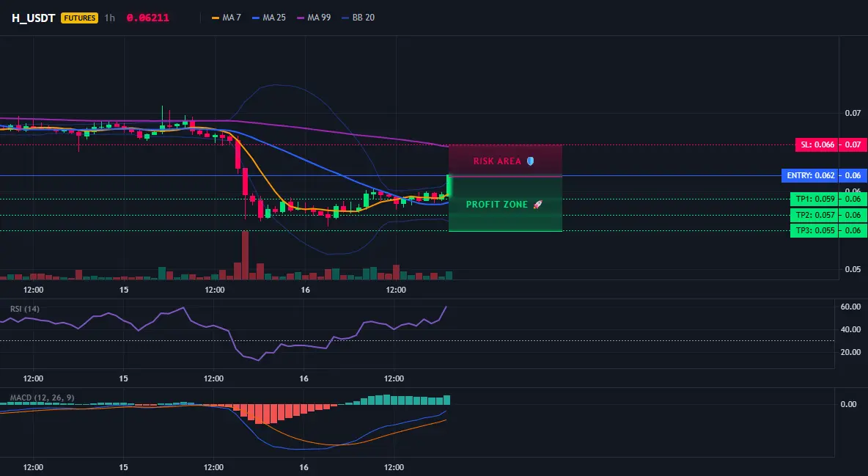868x476 pixels.
Task: Toggle the MA 99 legend entry
Action: 314,18
